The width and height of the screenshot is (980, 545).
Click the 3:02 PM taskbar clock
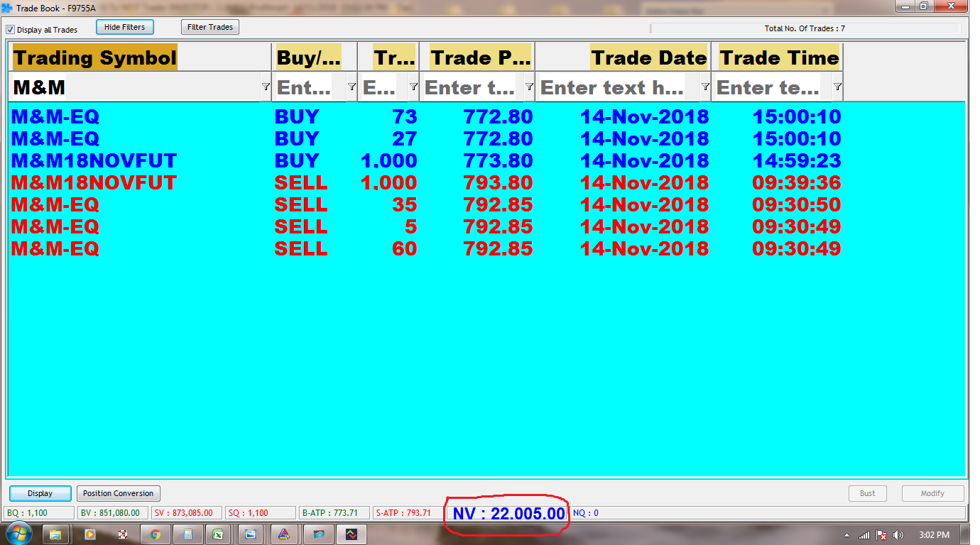coord(934,534)
